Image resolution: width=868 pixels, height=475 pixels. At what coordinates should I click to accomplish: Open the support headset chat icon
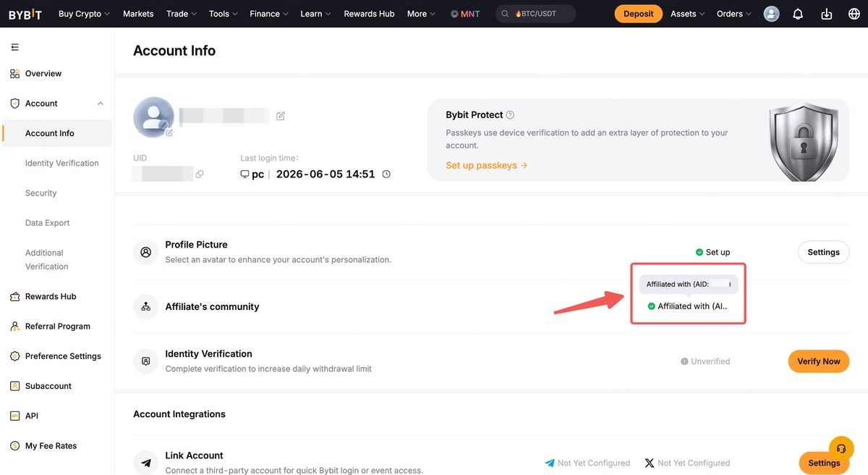(841, 449)
